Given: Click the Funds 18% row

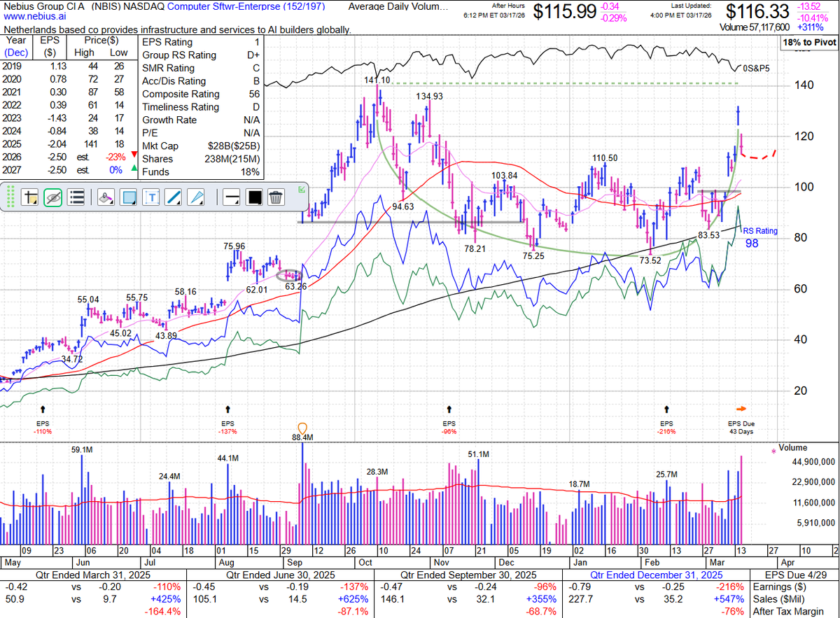Looking at the screenshot, I should pyautogui.click(x=200, y=172).
